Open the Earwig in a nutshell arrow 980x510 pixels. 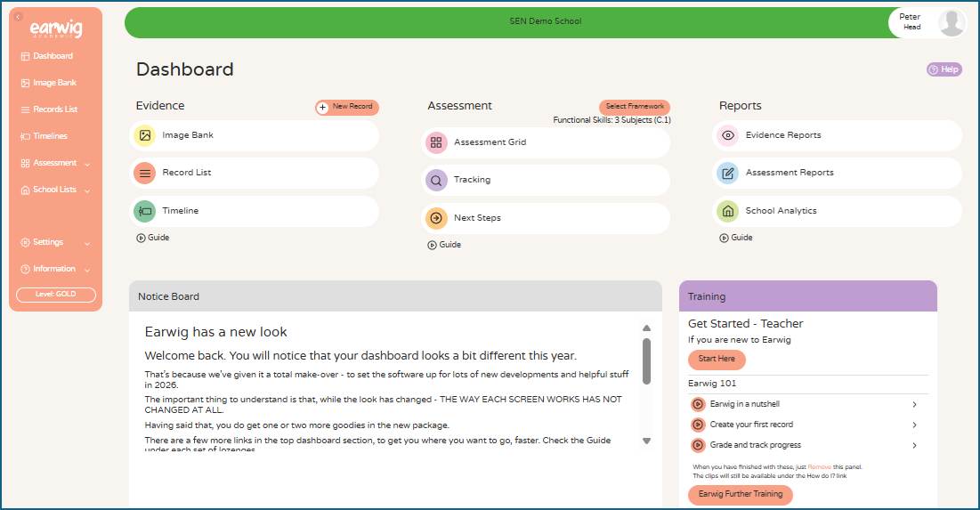coord(914,404)
